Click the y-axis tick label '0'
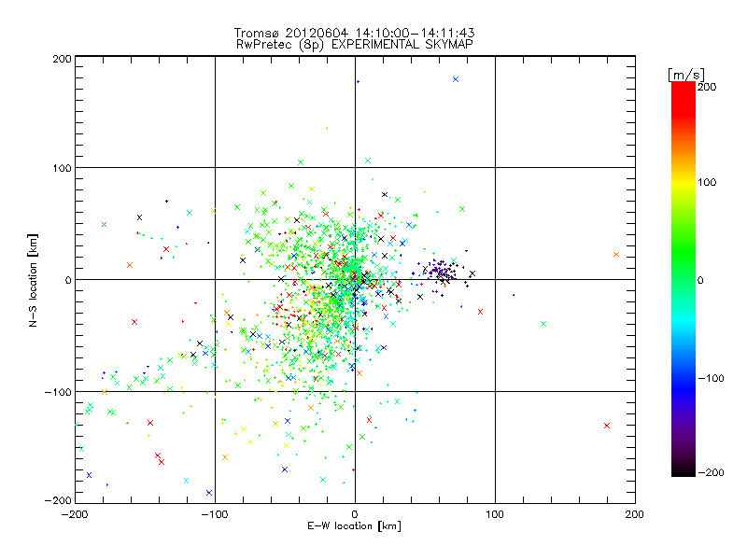747x560 pixels. tap(68, 280)
